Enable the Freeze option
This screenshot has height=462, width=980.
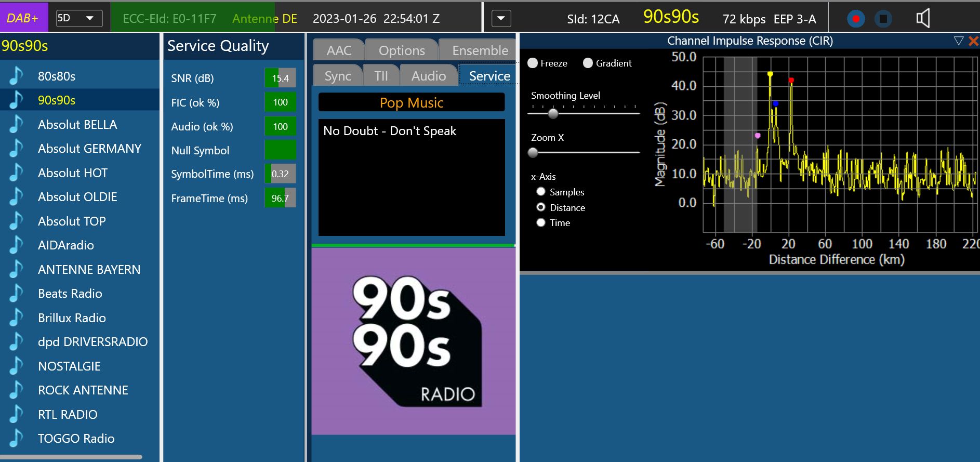(533, 63)
